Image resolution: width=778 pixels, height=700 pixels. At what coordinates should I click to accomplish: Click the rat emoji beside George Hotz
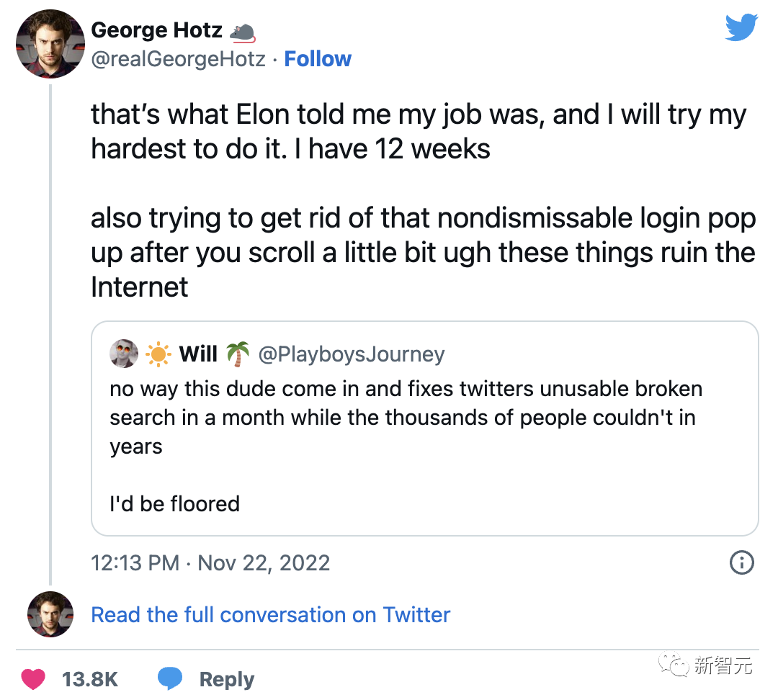[241, 31]
